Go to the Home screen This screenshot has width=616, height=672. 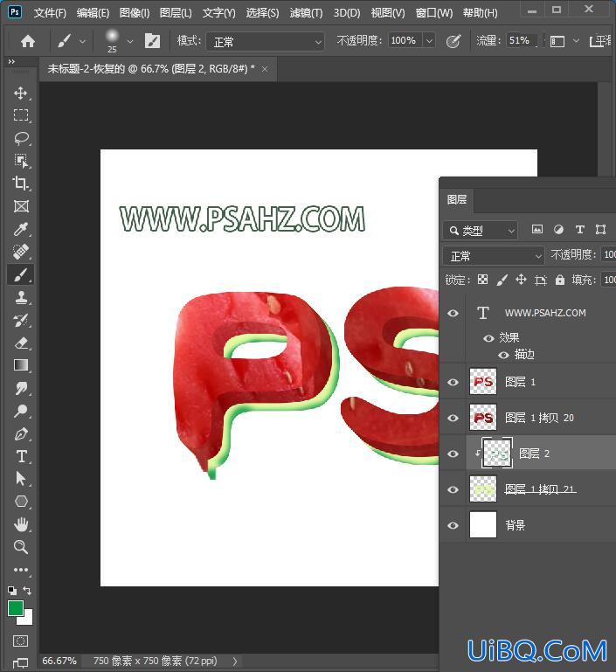(x=28, y=41)
